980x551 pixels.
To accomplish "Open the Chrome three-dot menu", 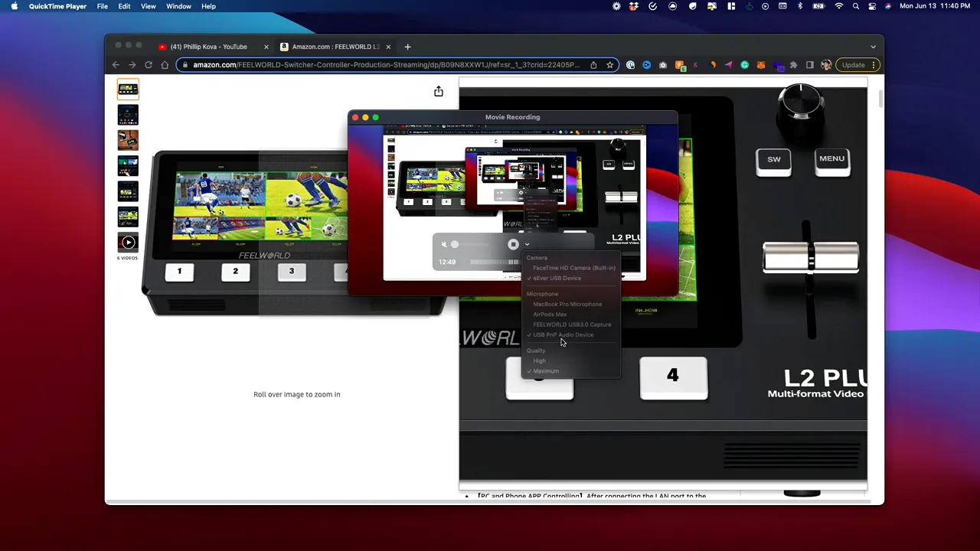I will pos(874,65).
